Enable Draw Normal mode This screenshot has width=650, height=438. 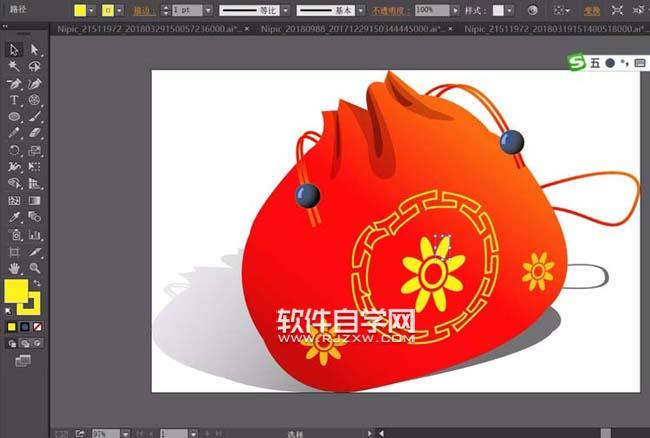coord(12,344)
